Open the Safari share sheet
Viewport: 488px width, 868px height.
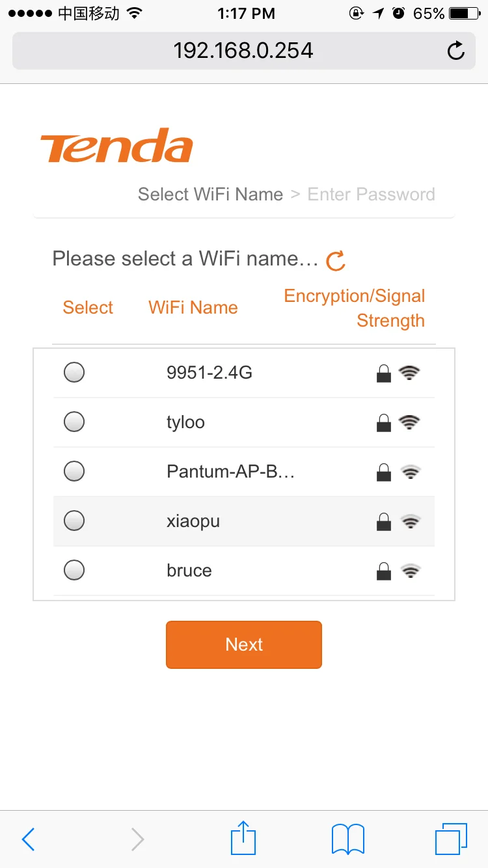[x=244, y=838]
